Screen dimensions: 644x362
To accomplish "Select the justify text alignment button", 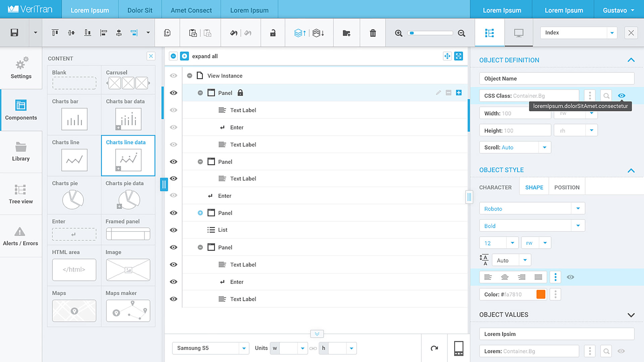I will coord(538,277).
